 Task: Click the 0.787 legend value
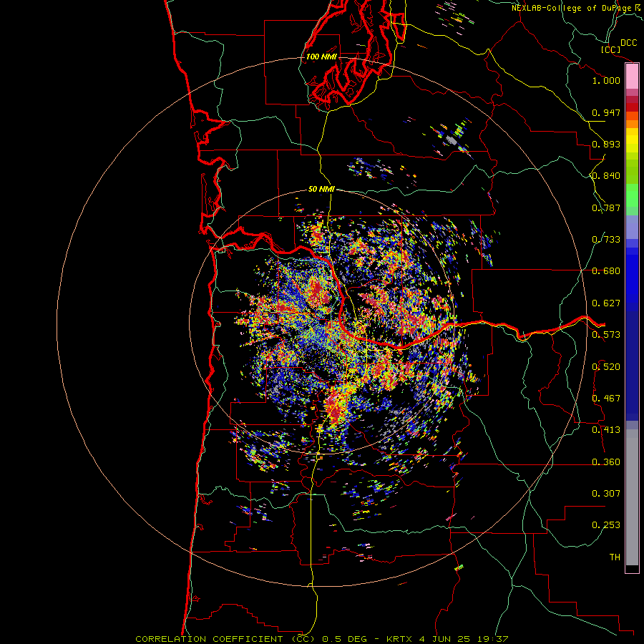click(606, 208)
